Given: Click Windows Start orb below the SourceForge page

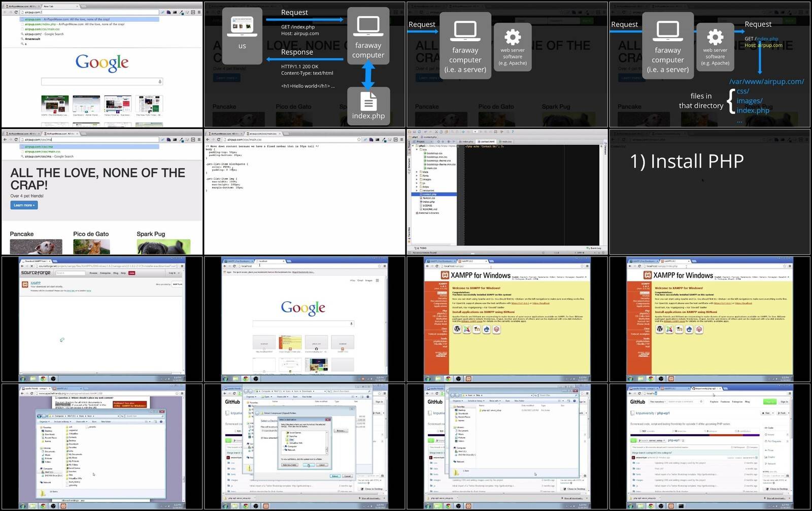Looking at the screenshot, I should [23, 378].
